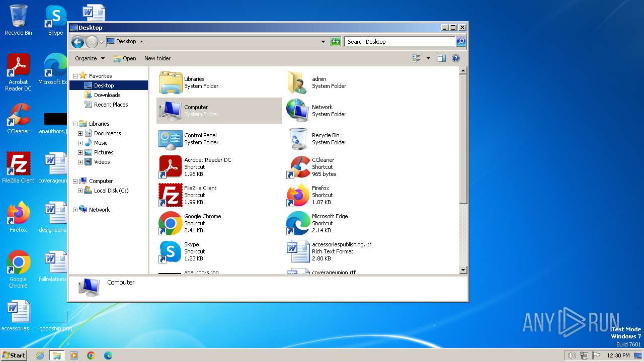Click Recycle Bin desktop icon
This screenshot has width=644, height=362.
(18, 20)
